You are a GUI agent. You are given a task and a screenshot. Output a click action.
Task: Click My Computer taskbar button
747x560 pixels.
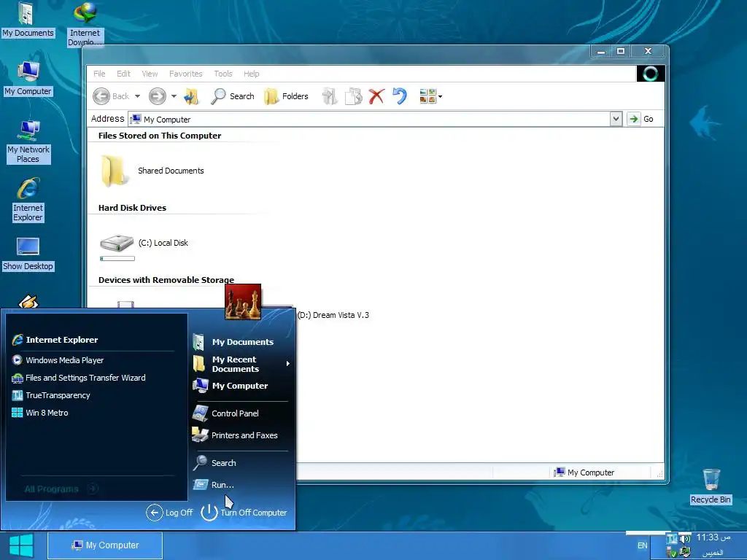click(x=105, y=545)
